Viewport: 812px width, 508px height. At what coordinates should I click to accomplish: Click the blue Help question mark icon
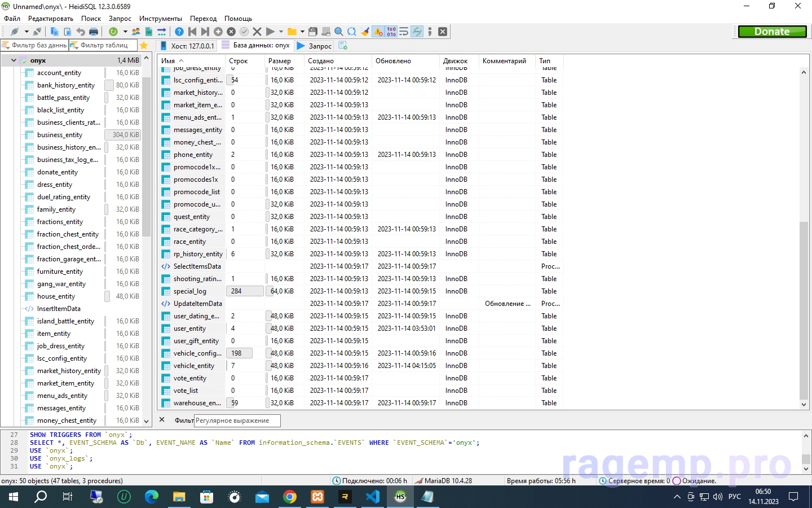(179, 32)
